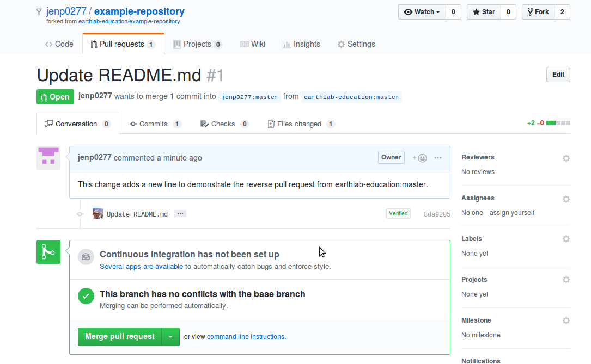Open the Projects repository tab
The image size is (591, 364).
click(198, 44)
